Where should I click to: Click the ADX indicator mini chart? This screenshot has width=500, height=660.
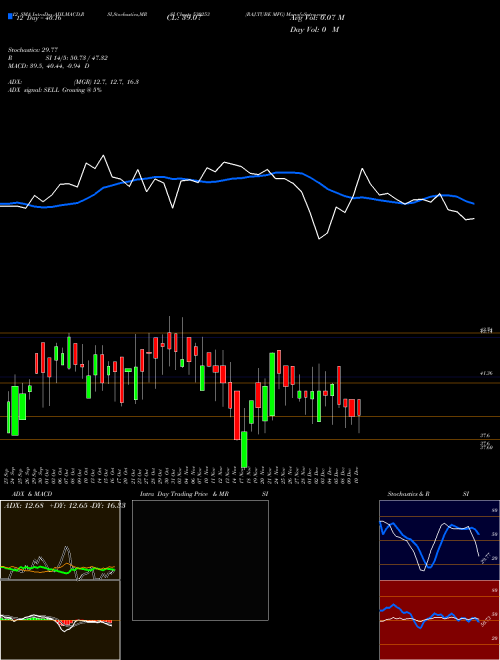(60, 540)
